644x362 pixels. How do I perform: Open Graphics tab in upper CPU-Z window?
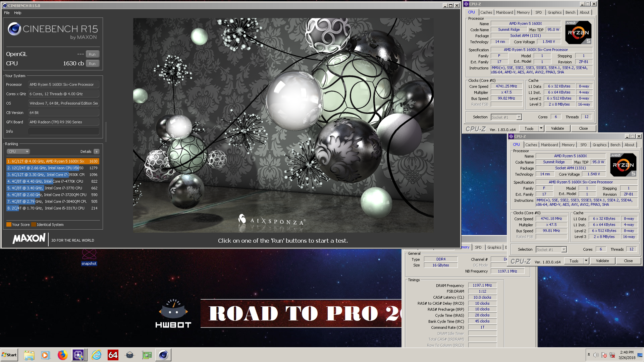[x=554, y=12]
